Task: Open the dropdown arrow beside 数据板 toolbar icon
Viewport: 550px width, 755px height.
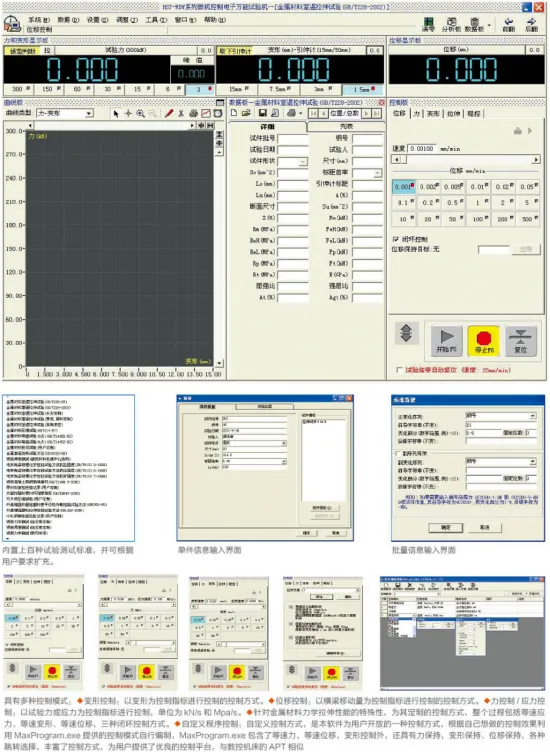Action: [x=488, y=25]
